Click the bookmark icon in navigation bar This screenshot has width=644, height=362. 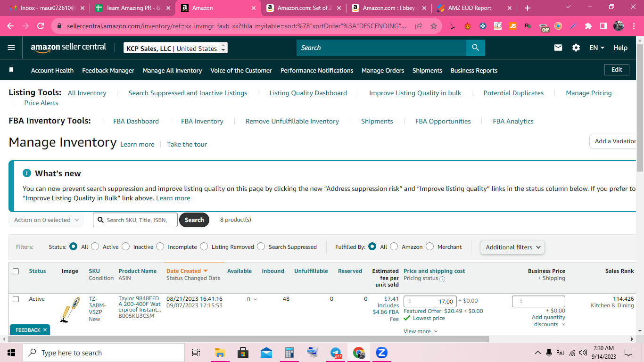11,70
